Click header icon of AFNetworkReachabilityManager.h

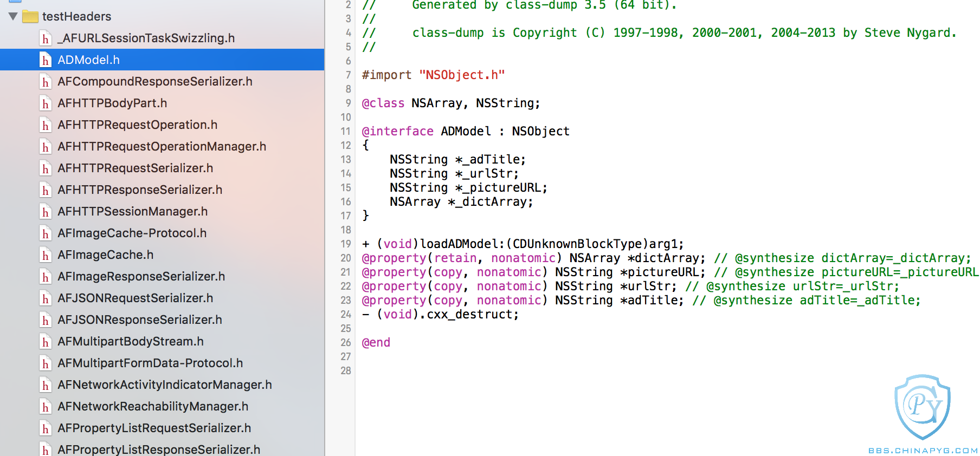(x=46, y=407)
